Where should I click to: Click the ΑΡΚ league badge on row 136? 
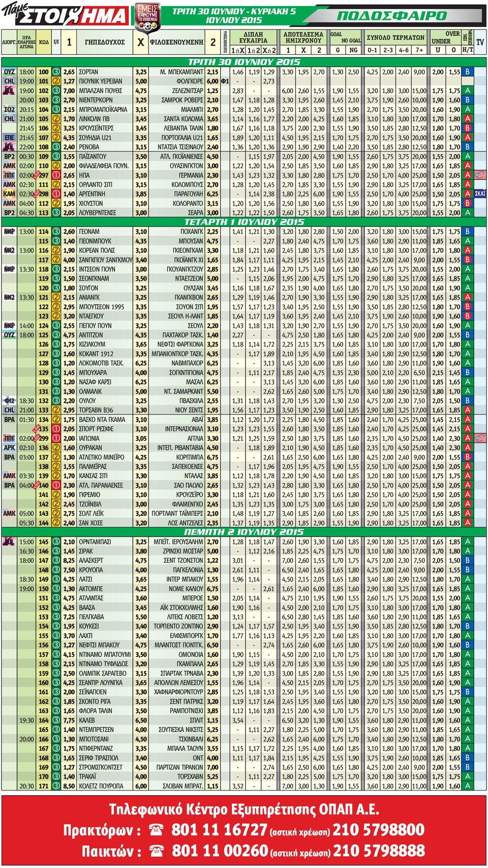point(9,448)
